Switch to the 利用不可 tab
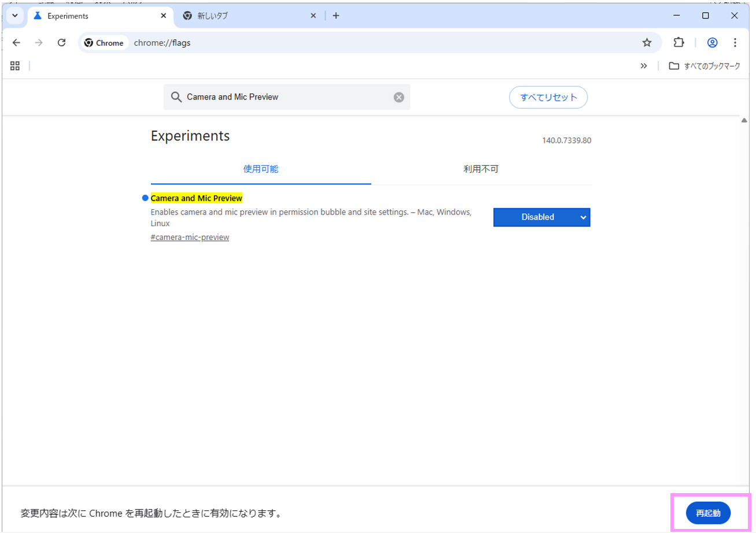The image size is (756, 533). pyautogui.click(x=481, y=169)
